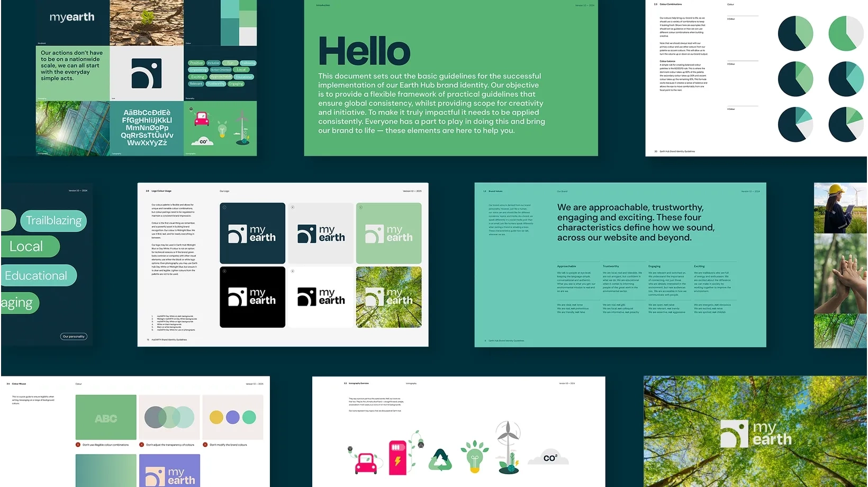Click the 'Our personality' outlined button
The image size is (868, 487).
[74, 336]
